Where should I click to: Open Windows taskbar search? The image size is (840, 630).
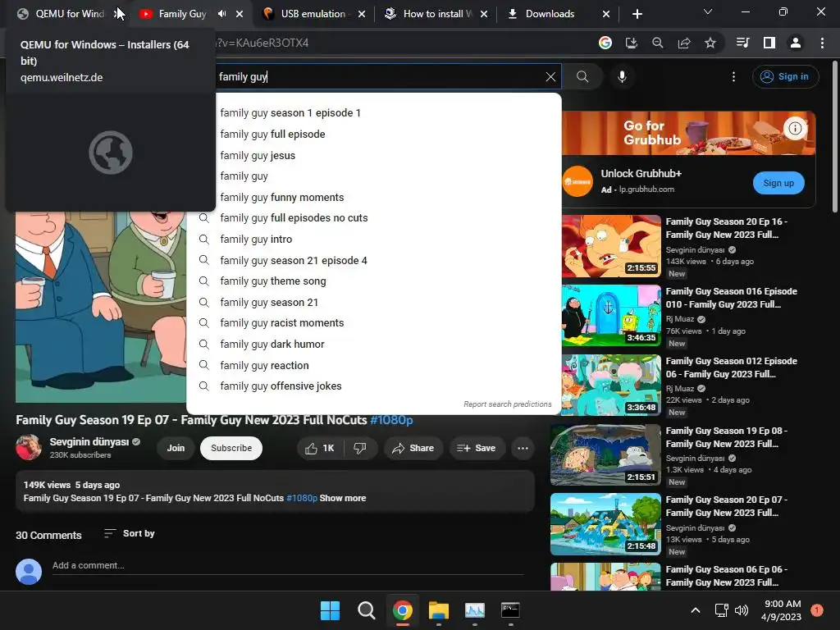[x=367, y=610]
